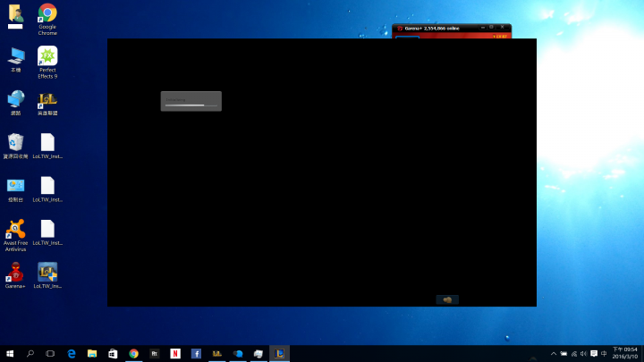Launch League of Legends (英雄聯盟) desktop shortcut

47,104
